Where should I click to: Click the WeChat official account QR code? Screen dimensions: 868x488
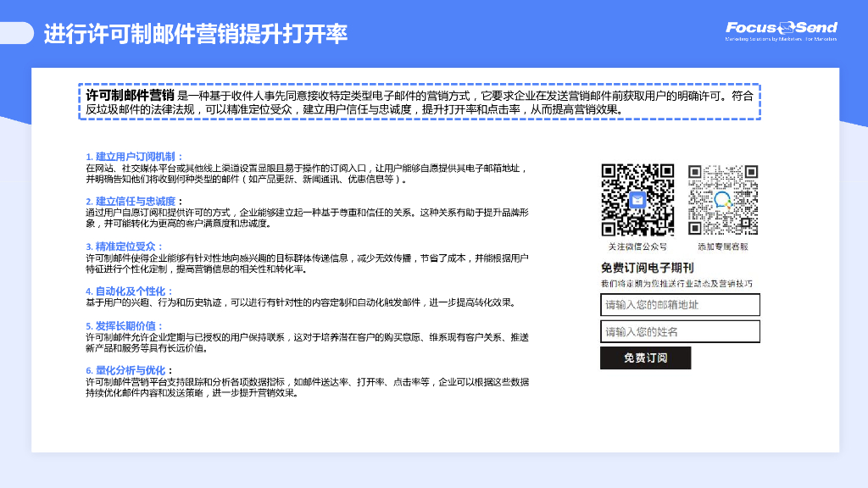pos(637,200)
